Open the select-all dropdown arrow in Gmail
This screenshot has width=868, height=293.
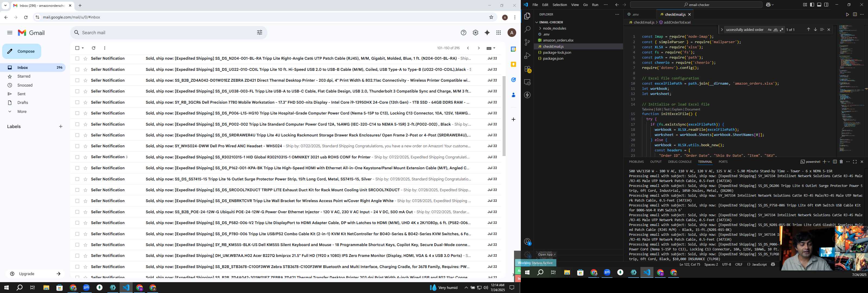point(83,48)
